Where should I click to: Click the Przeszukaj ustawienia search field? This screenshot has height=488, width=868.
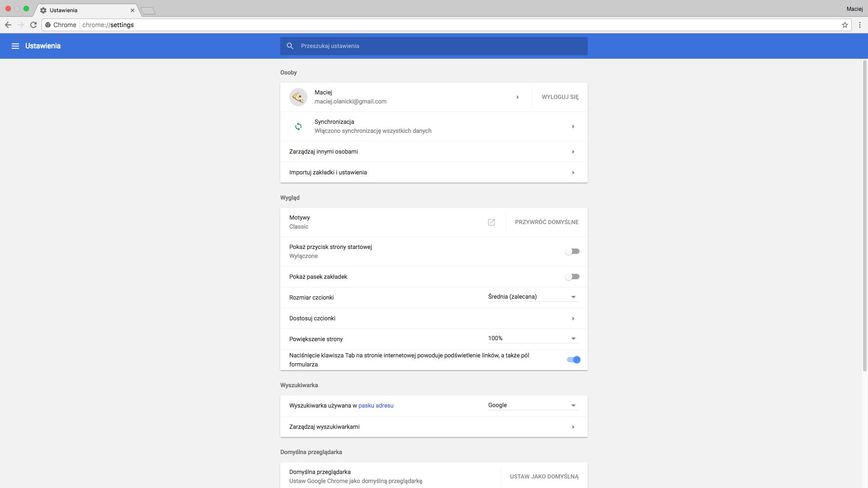pyautogui.click(x=434, y=46)
